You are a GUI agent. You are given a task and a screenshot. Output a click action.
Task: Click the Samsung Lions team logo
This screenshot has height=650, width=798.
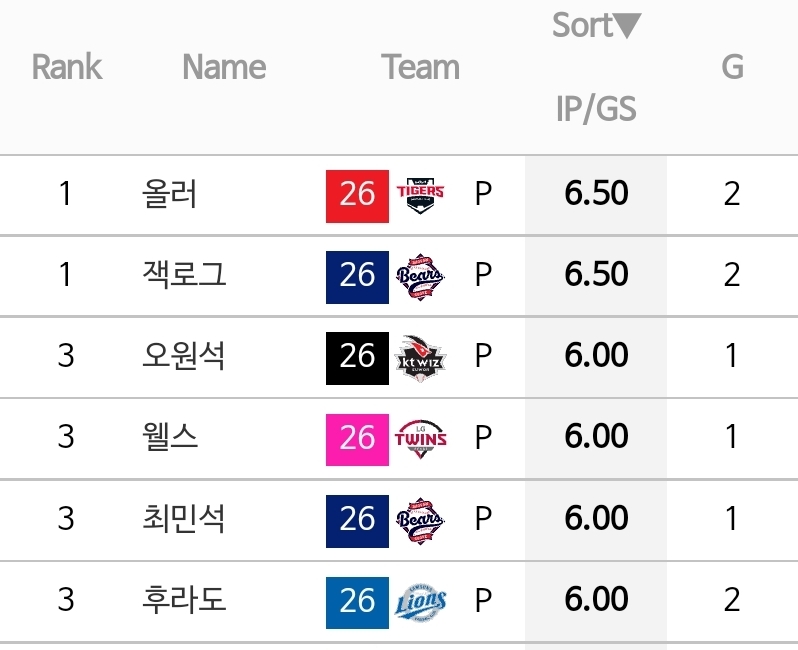420,602
